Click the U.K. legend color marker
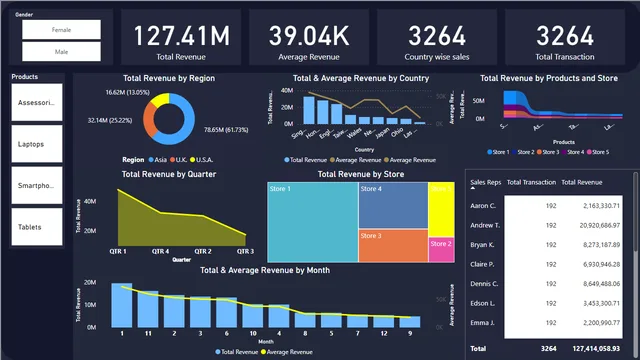The image size is (640, 360). [172, 160]
